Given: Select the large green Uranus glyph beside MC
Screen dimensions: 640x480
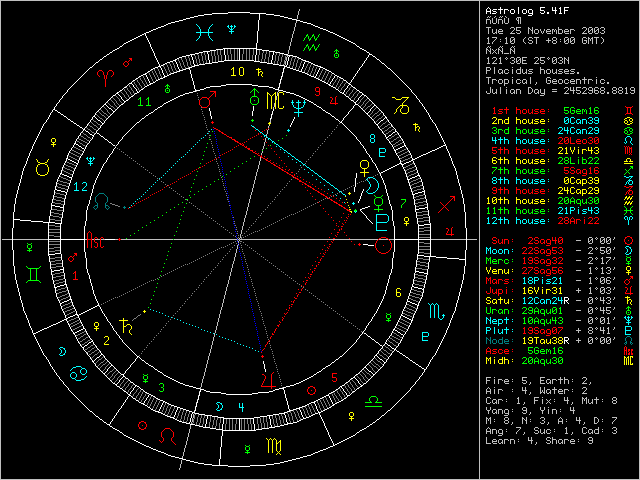Looking at the screenshot, I should tap(254, 98).
